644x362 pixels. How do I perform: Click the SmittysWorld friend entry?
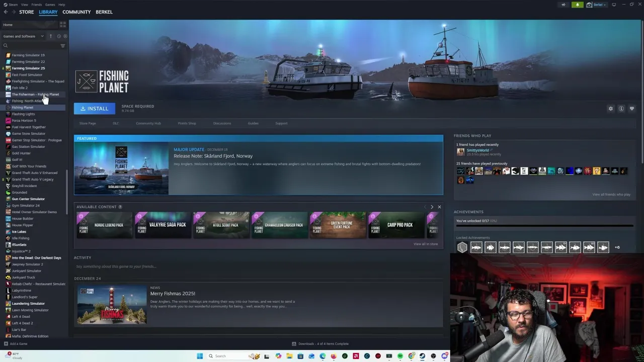pos(478,152)
